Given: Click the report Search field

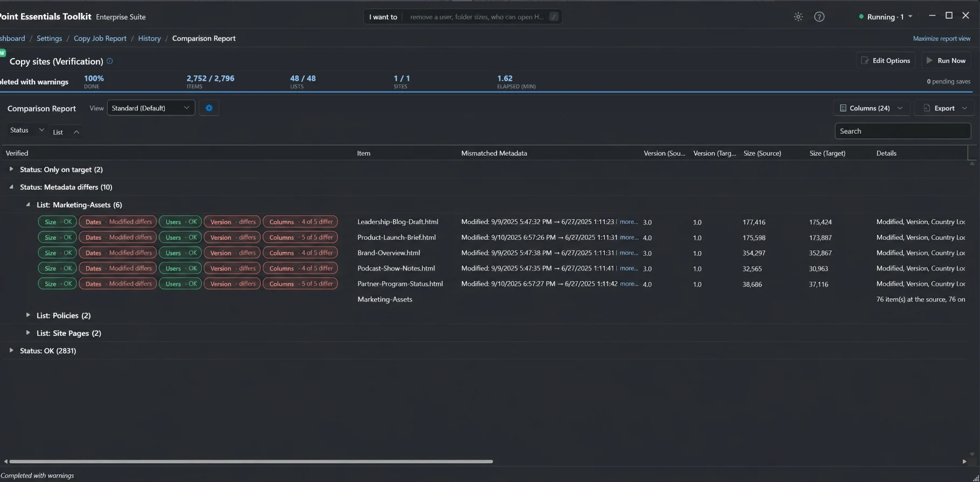Looking at the screenshot, I should (x=902, y=131).
